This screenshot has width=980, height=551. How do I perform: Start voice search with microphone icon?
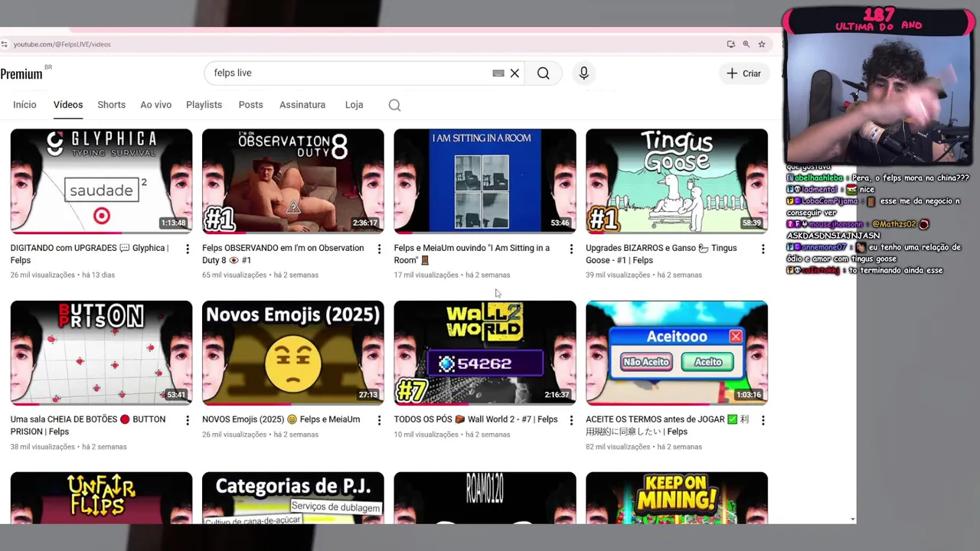tap(583, 73)
